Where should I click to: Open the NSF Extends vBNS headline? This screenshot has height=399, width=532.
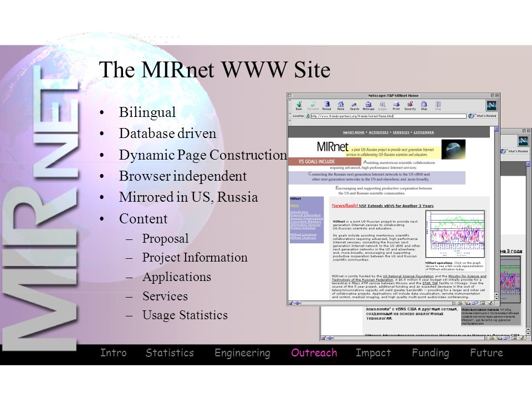(x=396, y=206)
